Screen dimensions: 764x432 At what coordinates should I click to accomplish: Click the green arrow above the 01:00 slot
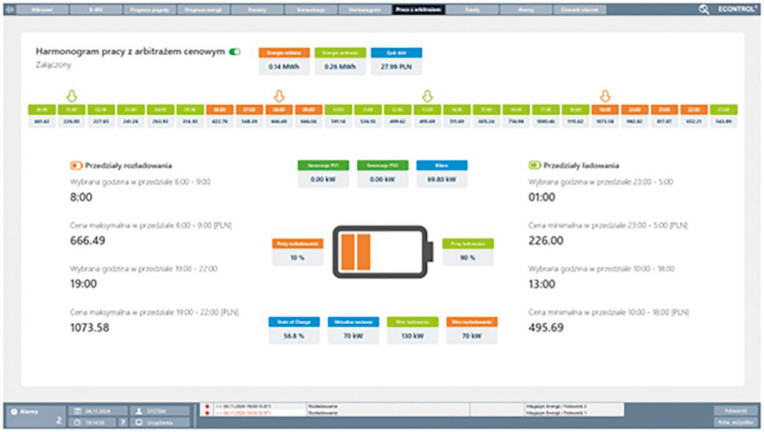pyautogui.click(x=72, y=96)
